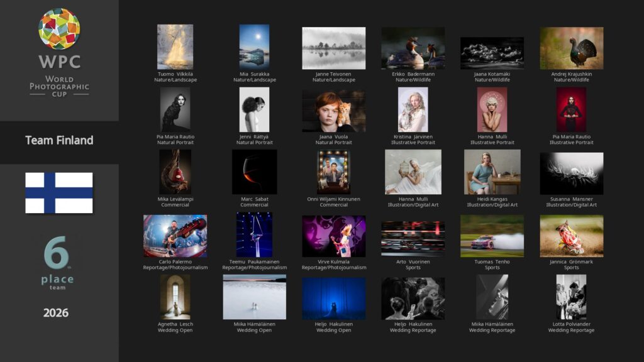Select Pia Maria Rautio's red Illustrative Portrait
The image size is (644, 362).
tap(571, 110)
